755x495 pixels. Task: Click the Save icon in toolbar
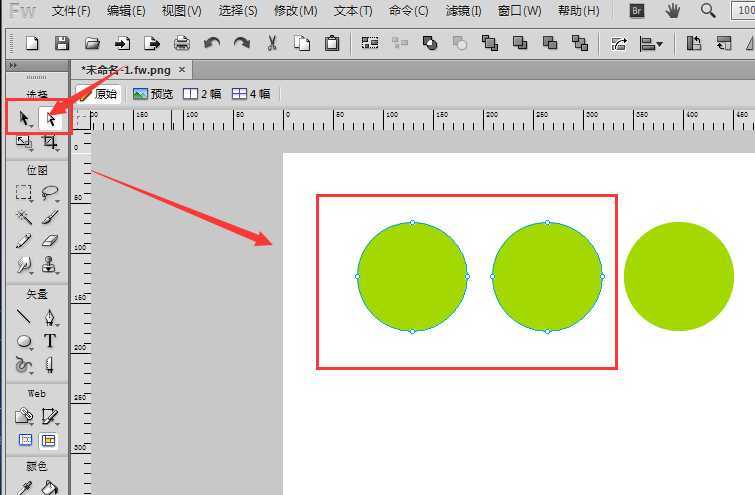pos(62,43)
